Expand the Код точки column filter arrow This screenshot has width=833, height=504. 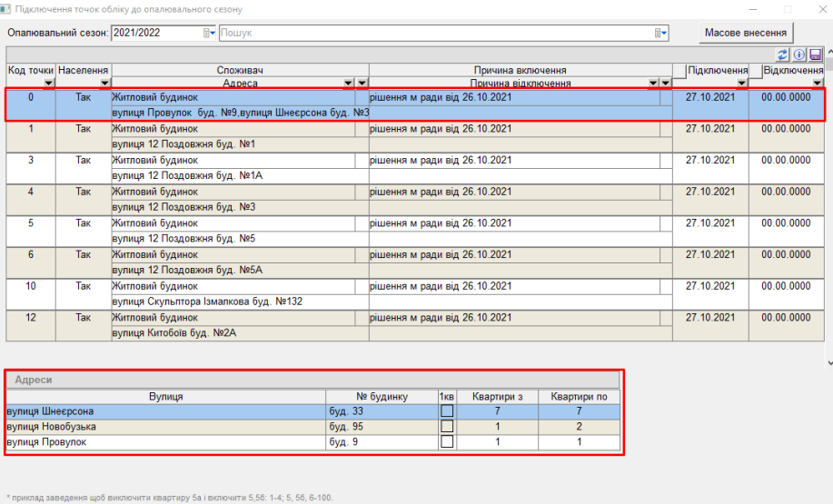(48, 84)
